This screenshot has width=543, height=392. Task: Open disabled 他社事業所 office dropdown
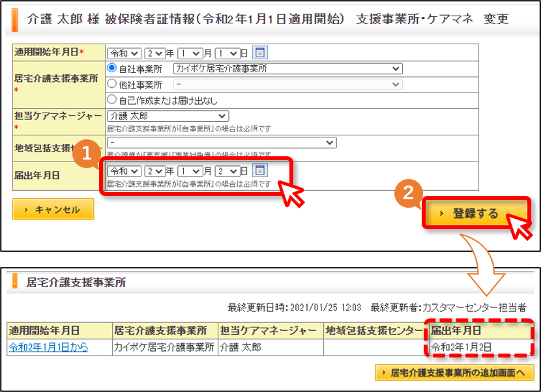tap(287, 85)
